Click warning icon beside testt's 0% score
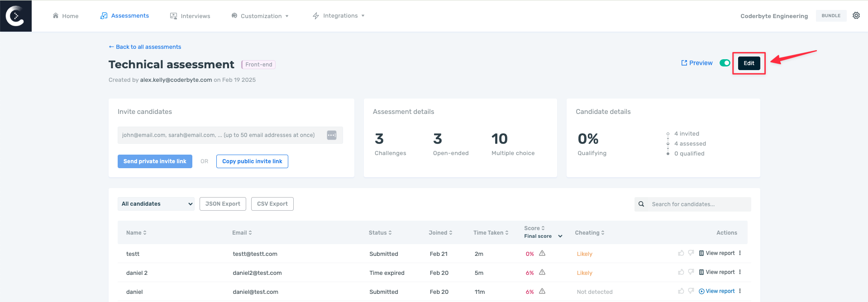 542,254
